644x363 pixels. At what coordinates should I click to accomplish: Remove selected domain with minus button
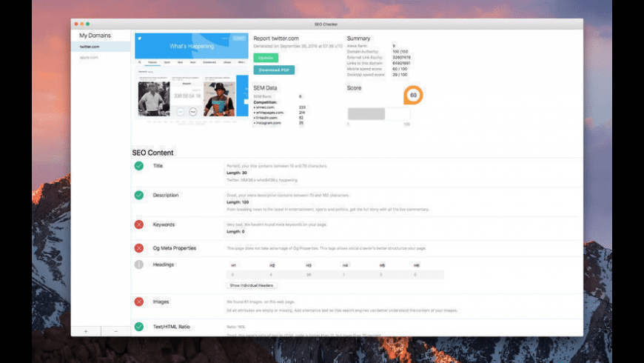(115, 331)
